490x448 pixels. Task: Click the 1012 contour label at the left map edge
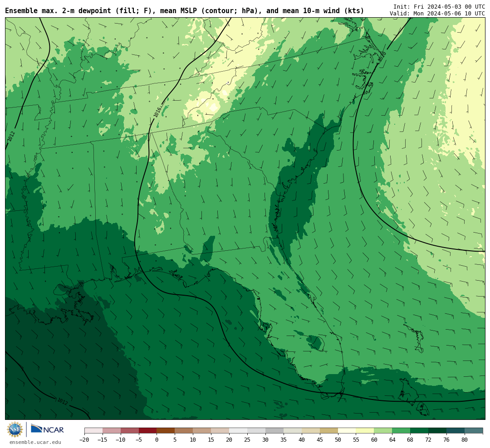coord(11,136)
